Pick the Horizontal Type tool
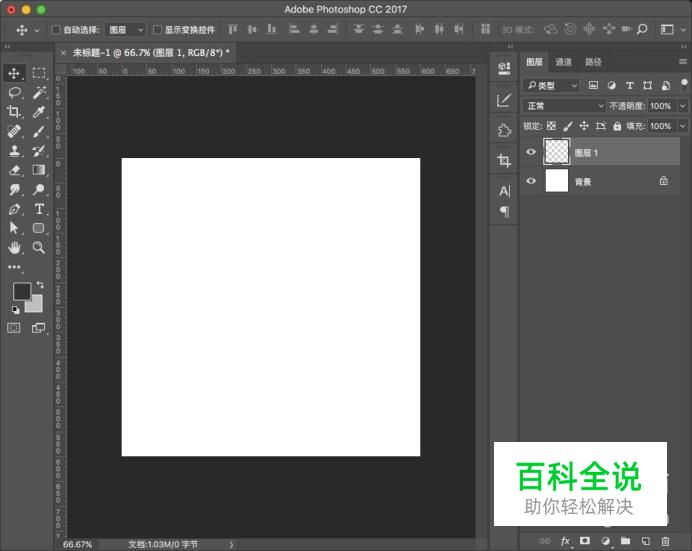This screenshot has width=692, height=551. click(39, 209)
